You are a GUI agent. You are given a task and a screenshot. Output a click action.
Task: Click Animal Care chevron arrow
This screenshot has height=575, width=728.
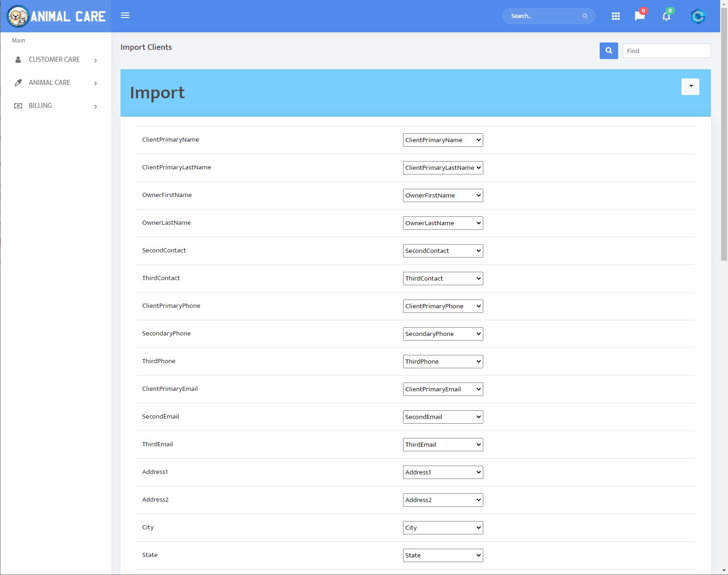(96, 84)
